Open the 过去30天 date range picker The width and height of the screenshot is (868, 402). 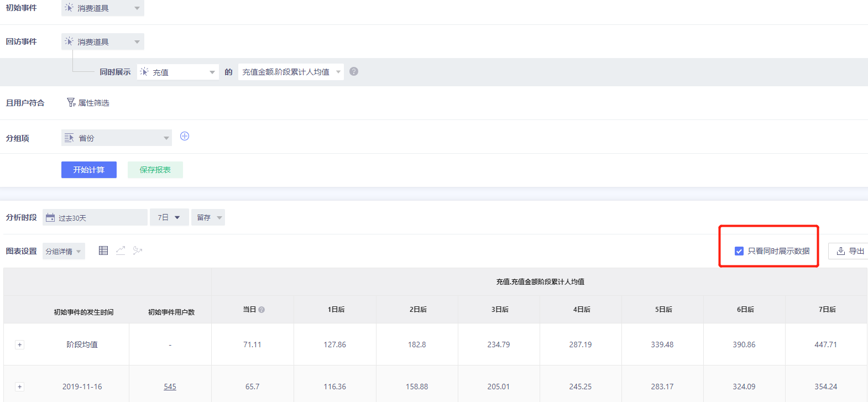tap(95, 217)
